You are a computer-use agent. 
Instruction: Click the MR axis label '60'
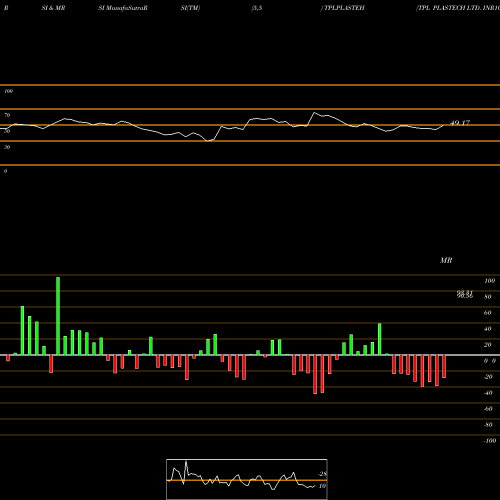(488, 313)
